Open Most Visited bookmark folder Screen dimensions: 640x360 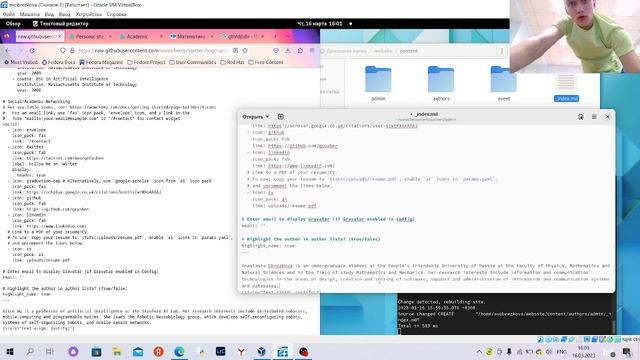click(x=21, y=62)
